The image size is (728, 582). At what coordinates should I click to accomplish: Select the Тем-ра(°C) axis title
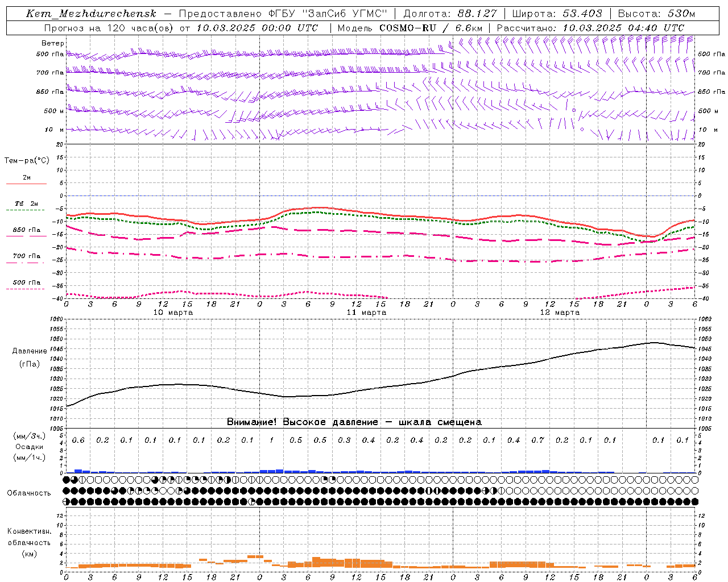tap(27, 161)
